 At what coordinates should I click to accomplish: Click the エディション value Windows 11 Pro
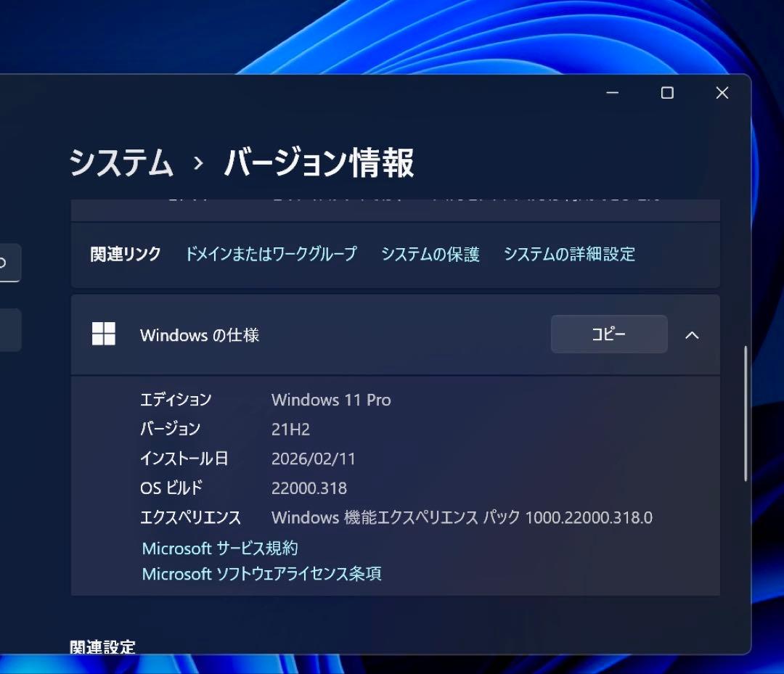point(330,400)
